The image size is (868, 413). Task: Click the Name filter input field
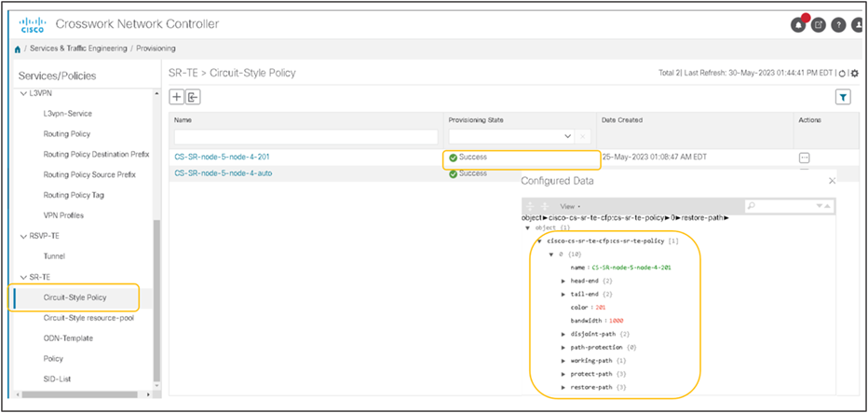tap(306, 136)
